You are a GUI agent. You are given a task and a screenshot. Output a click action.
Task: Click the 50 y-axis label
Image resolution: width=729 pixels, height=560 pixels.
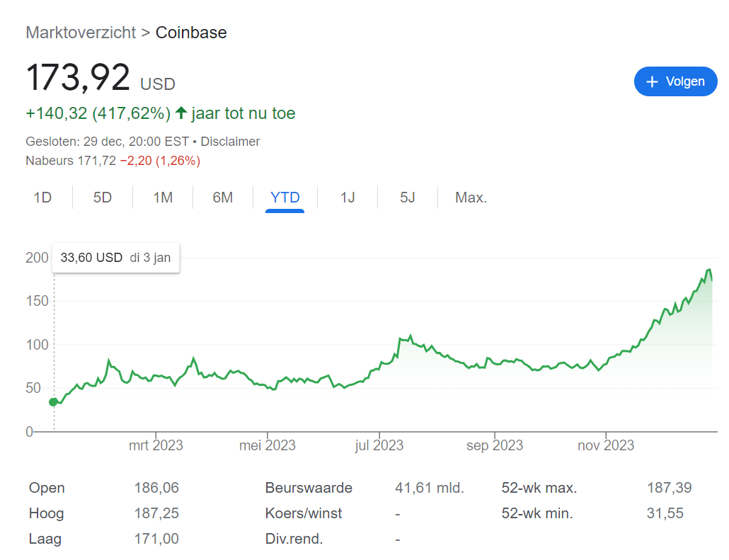pyautogui.click(x=33, y=389)
